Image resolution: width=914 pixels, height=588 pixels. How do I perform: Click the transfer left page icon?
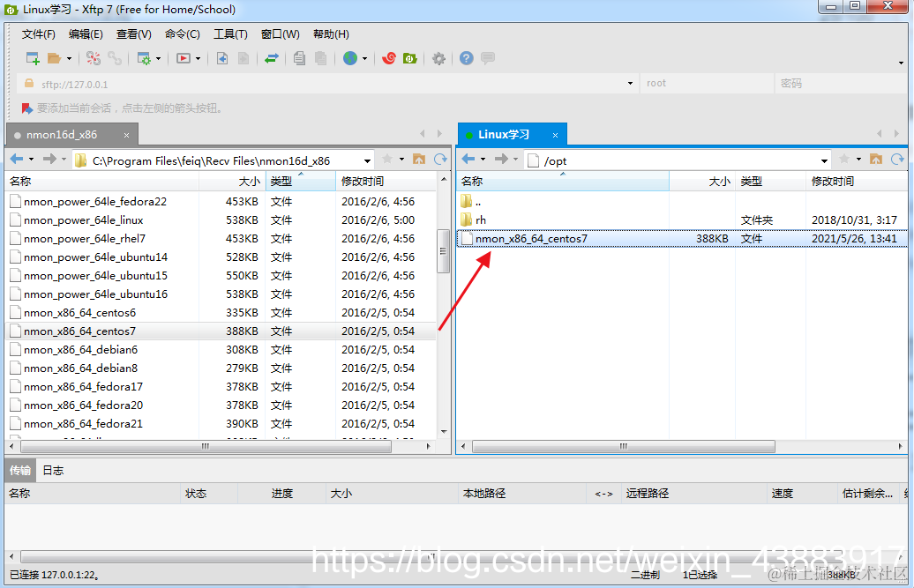pos(222,58)
